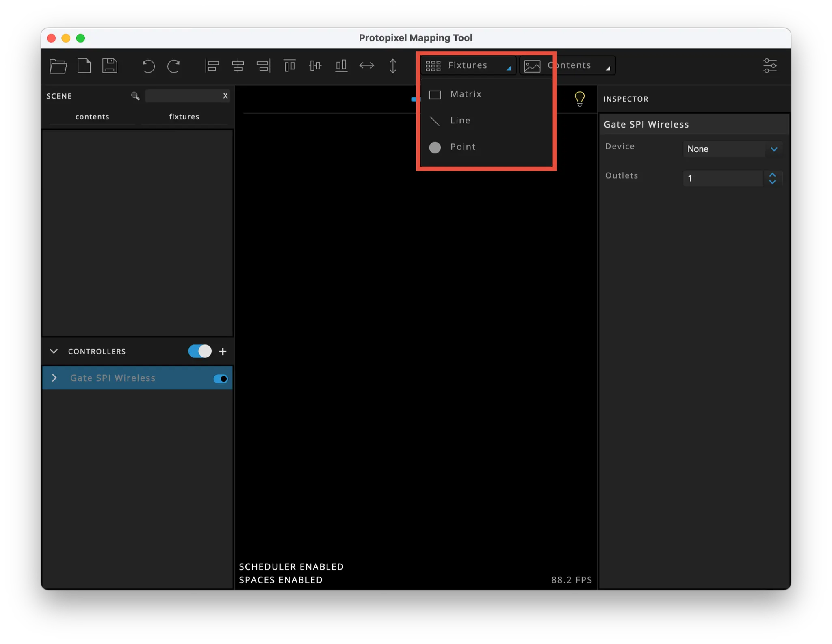Save the project with floppy disk icon
The height and width of the screenshot is (644, 832).
click(110, 66)
